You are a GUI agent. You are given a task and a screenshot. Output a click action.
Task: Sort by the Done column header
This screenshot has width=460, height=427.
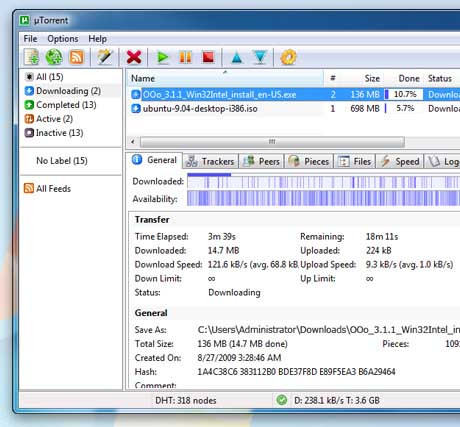click(x=404, y=79)
